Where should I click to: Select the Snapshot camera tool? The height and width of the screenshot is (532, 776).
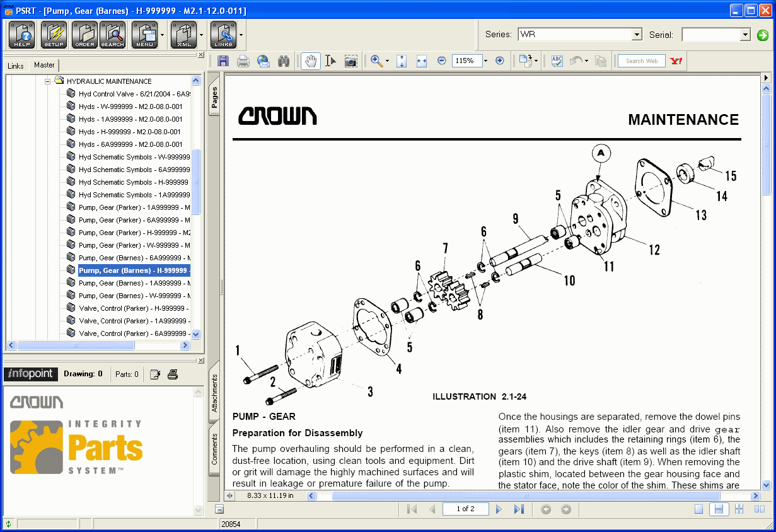point(350,61)
